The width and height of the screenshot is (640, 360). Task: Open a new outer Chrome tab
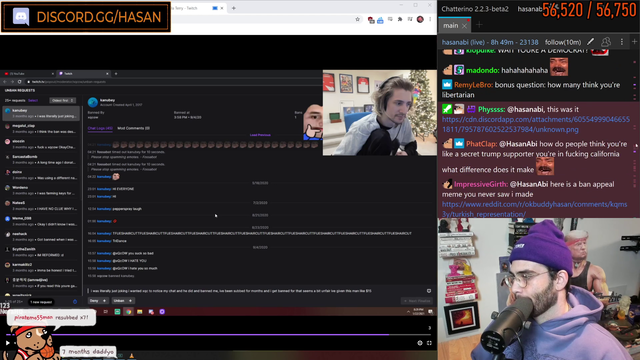click(x=233, y=8)
